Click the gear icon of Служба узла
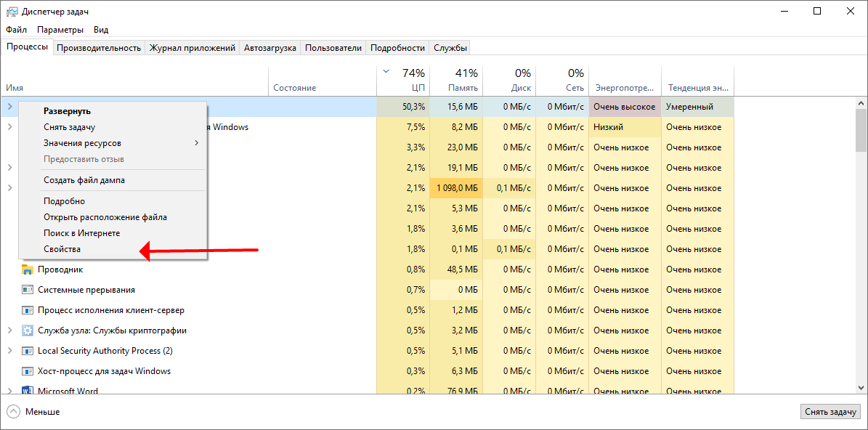The height and width of the screenshot is (430, 868). (x=27, y=330)
